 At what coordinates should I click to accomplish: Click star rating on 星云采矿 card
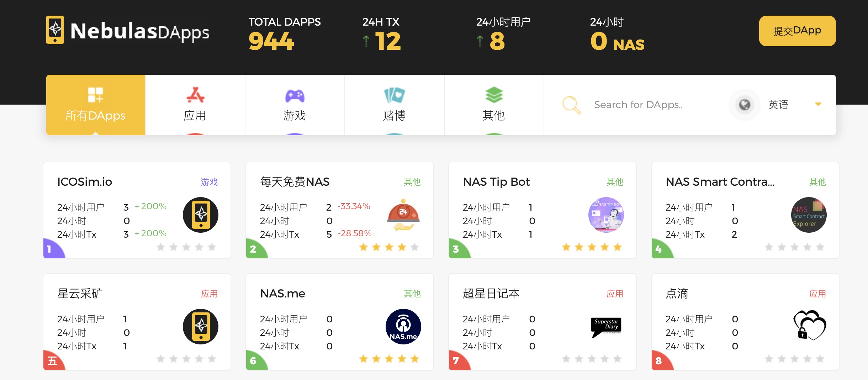click(186, 359)
